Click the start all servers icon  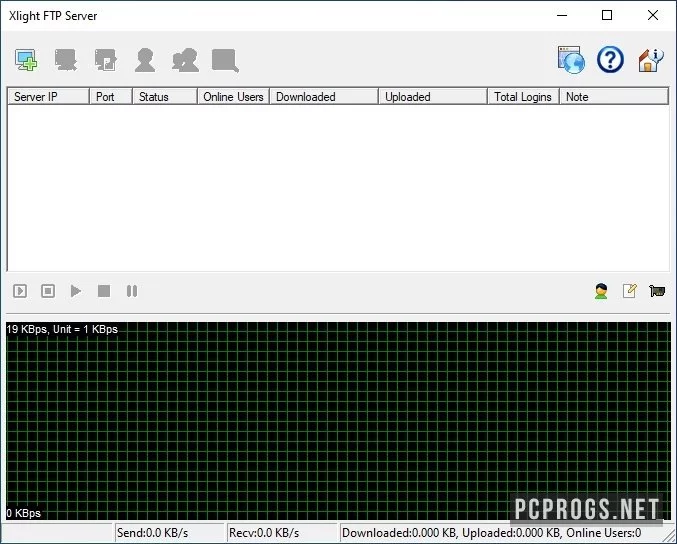(20, 291)
